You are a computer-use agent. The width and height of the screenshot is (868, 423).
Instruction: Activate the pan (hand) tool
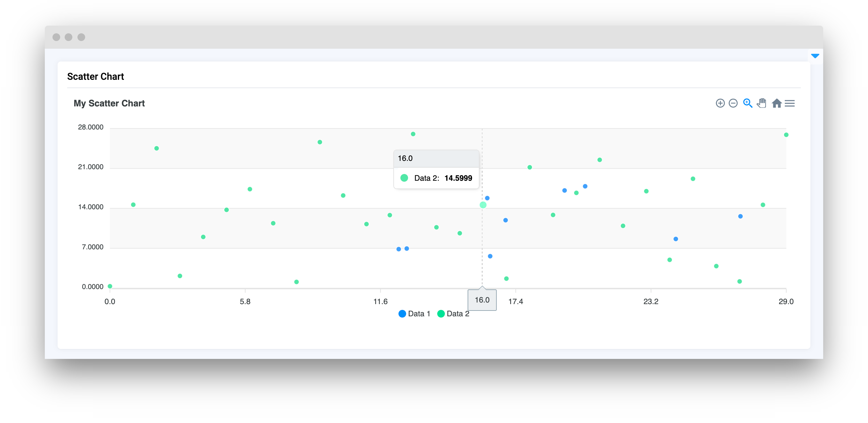(x=762, y=103)
